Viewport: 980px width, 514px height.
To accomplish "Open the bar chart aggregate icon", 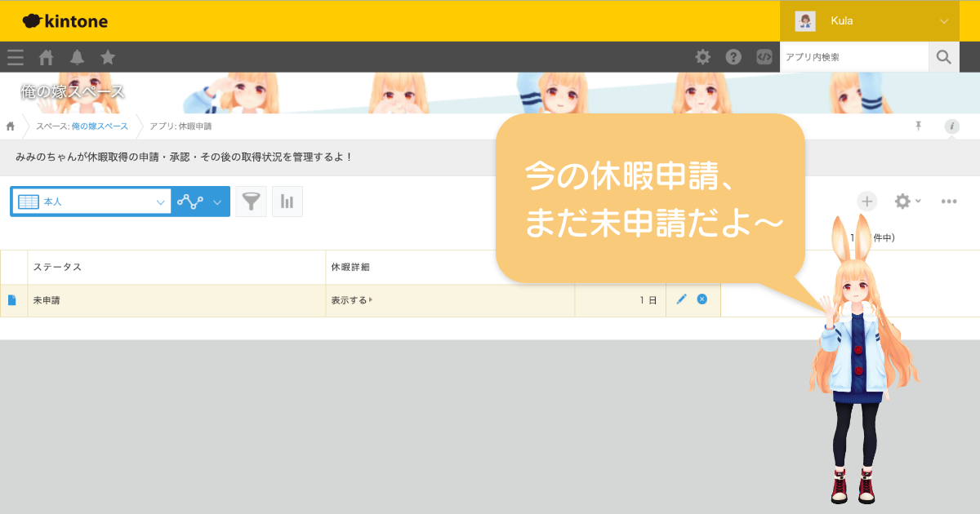I will pos(287,202).
